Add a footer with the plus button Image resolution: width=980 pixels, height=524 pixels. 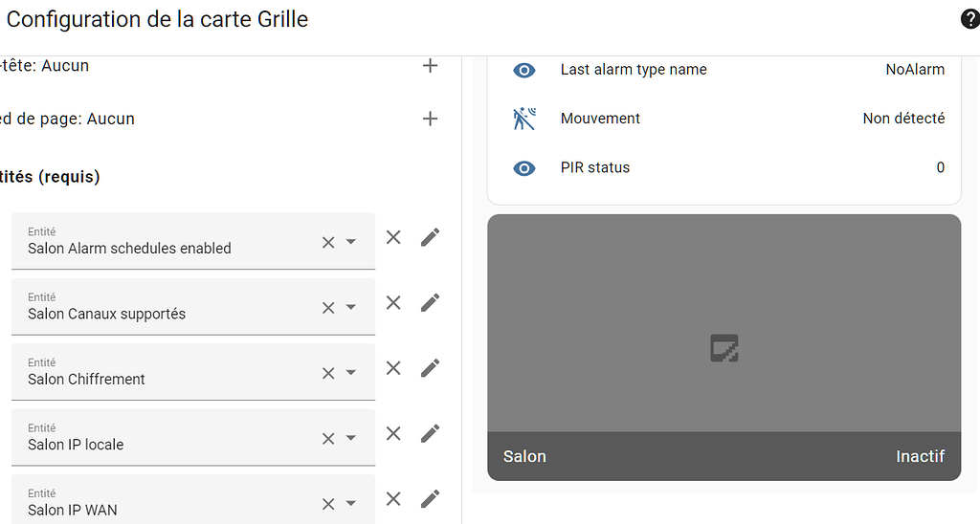(431, 119)
